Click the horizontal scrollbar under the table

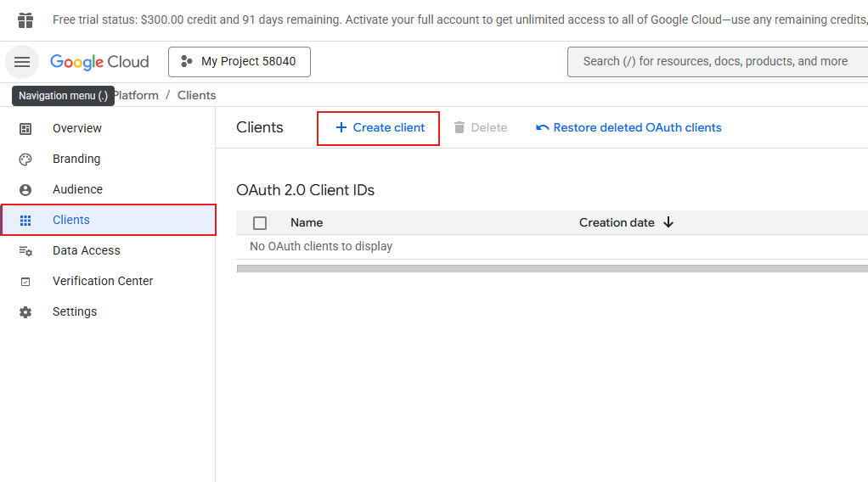coord(552,268)
